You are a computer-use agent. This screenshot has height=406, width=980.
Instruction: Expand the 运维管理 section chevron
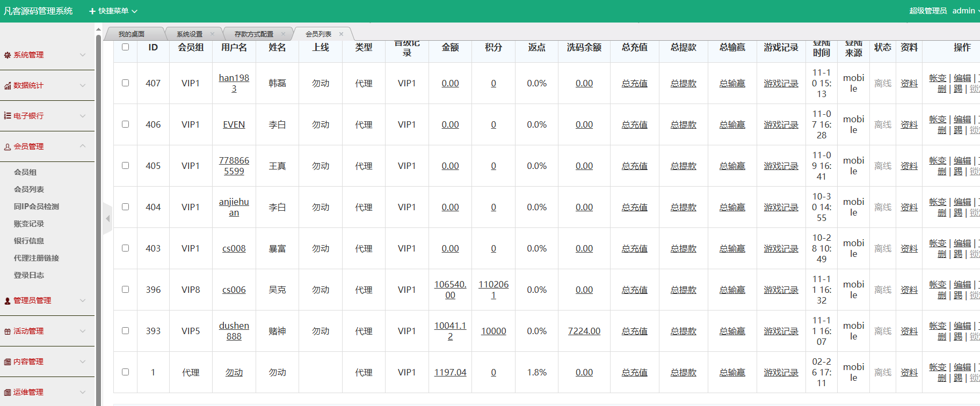click(83, 392)
